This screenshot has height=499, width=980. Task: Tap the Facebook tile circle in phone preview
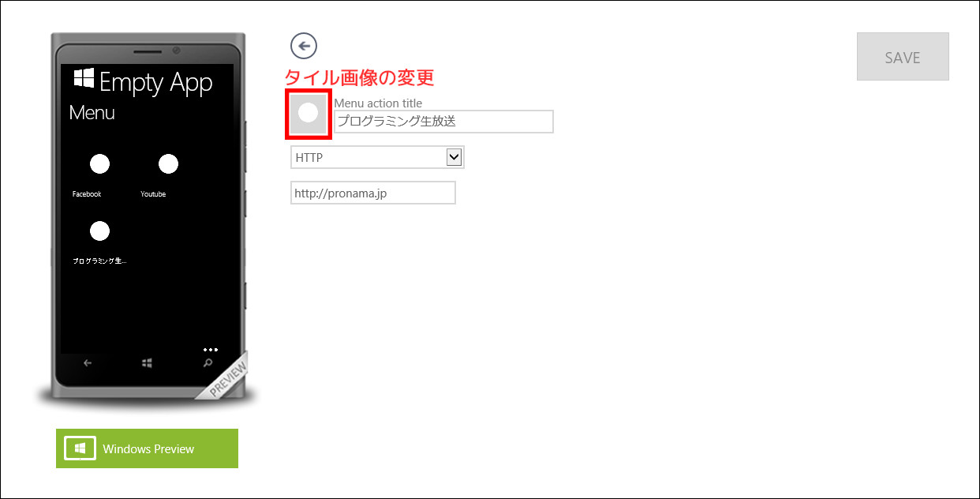coord(99,163)
